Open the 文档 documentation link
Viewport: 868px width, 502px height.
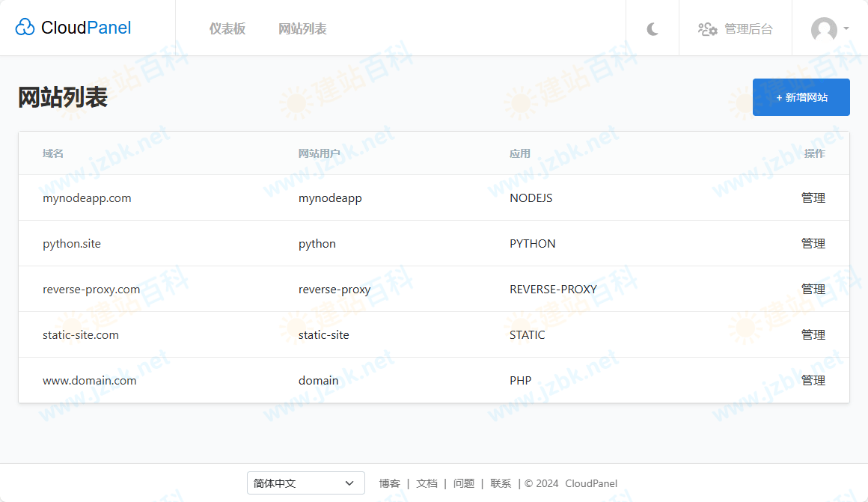427,483
